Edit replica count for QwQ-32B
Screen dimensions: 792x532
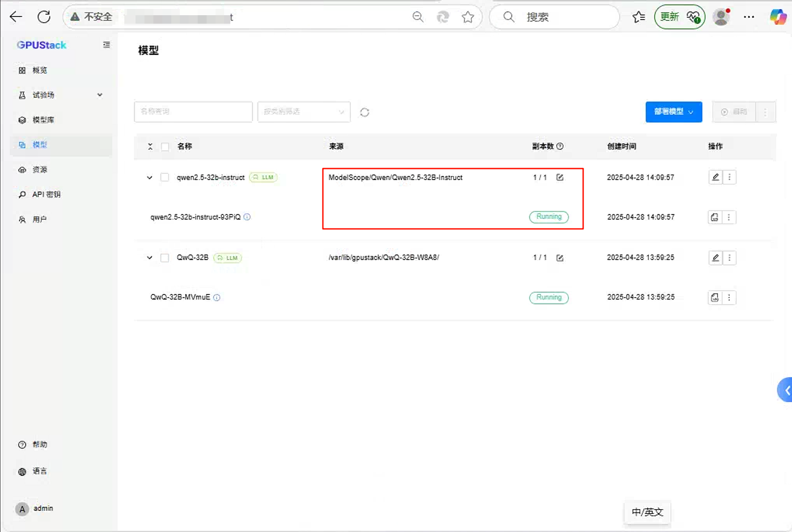click(560, 258)
